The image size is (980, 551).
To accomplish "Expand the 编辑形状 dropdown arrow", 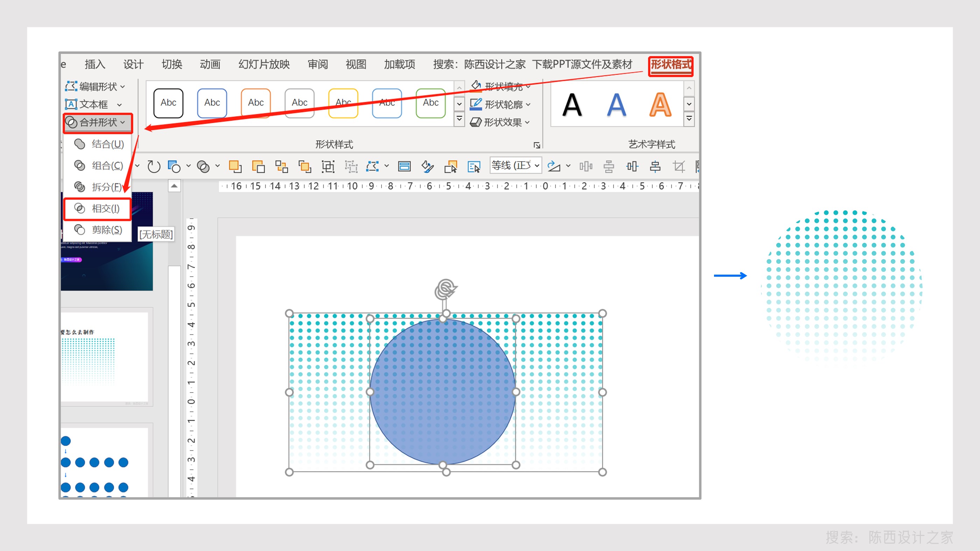I will click(122, 87).
